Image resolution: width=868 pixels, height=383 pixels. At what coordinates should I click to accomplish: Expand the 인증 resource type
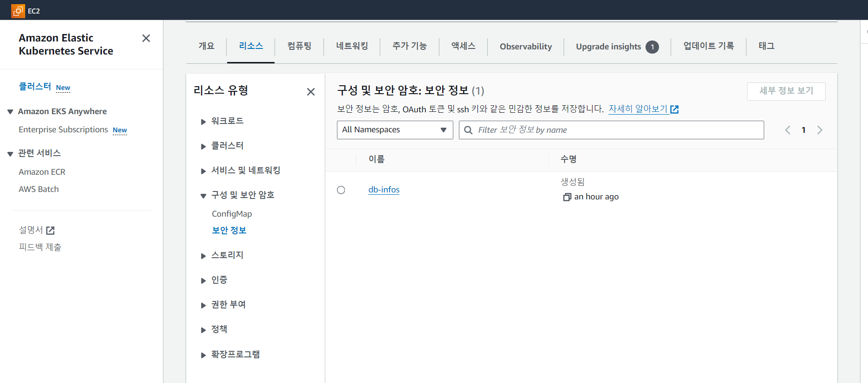point(203,281)
